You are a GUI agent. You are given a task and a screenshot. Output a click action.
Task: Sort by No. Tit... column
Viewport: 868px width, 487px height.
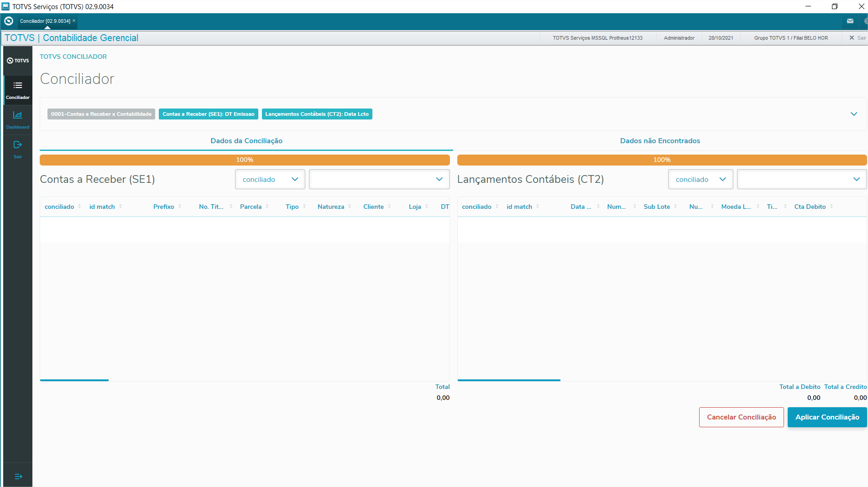231,207
